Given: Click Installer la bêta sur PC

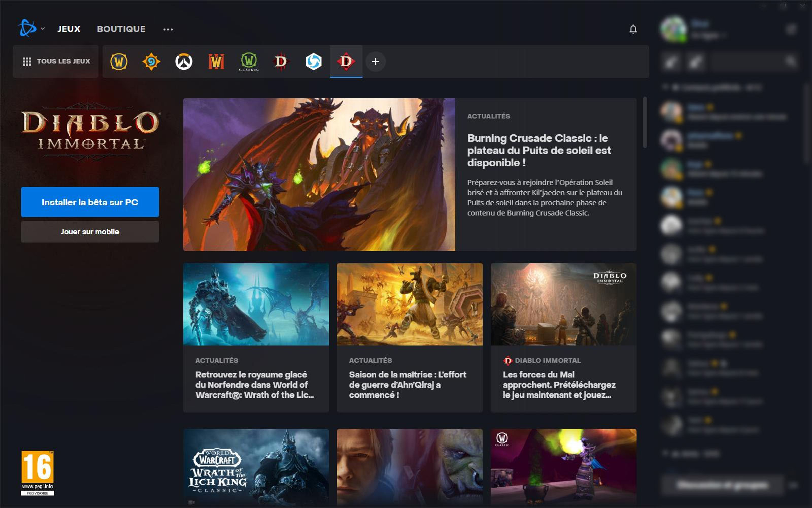Looking at the screenshot, I should tap(90, 202).
